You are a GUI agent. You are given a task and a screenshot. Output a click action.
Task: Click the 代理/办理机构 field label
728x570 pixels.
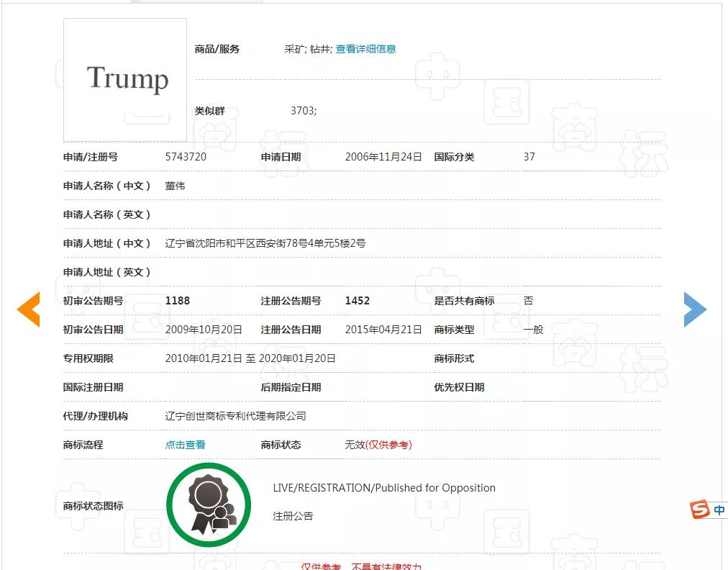pyautogui.click(x=95, y=416)
